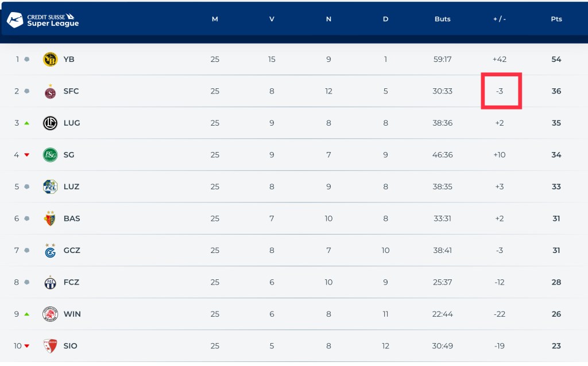Click the Credit Suisse Super League logo
Image resolution: width=588 pixels, height=366 pixels.
[x=43, y=20]
